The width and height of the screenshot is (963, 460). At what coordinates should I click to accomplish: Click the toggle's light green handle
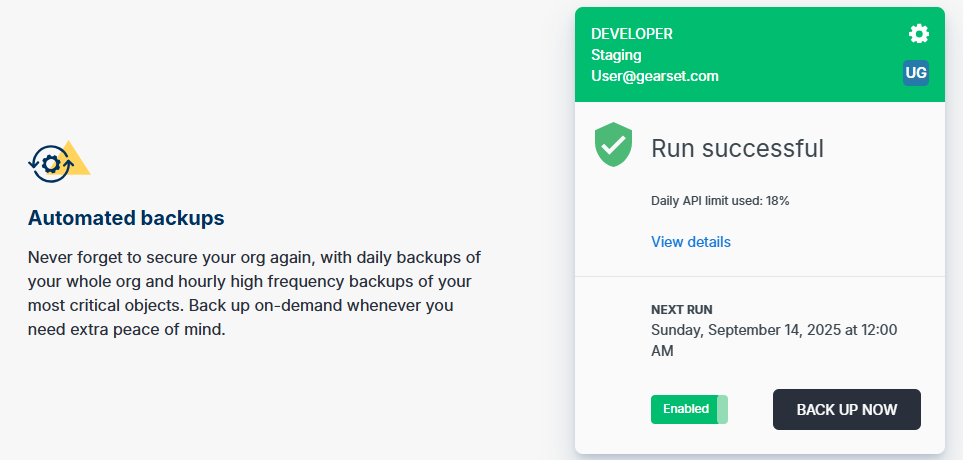tap(722, 409)
